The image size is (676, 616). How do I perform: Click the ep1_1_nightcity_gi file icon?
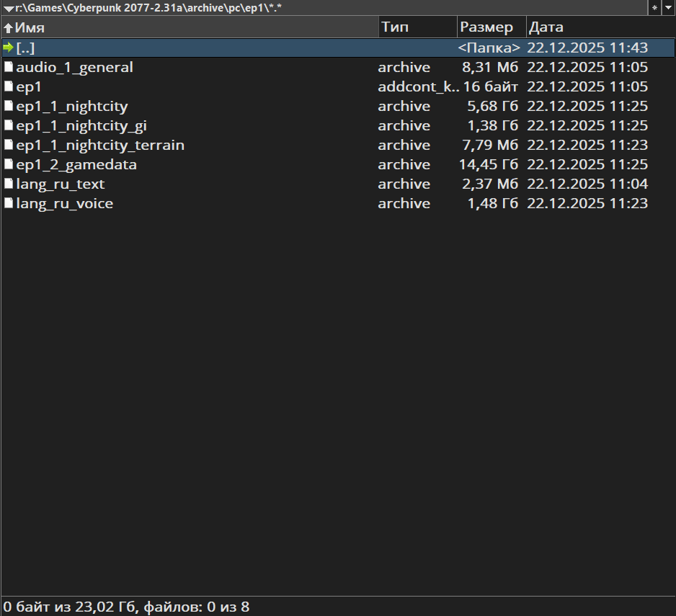pyautogui.click(x=9, y=126)
